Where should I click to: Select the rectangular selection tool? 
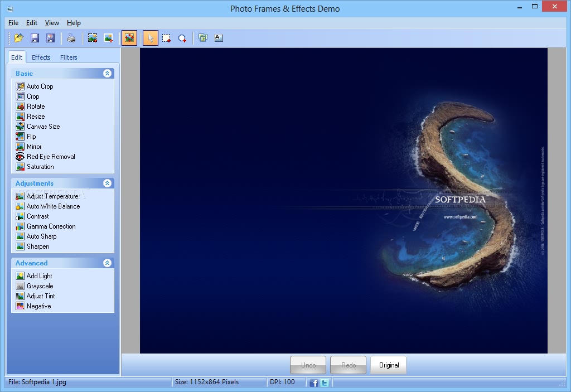tap(166, 38)
